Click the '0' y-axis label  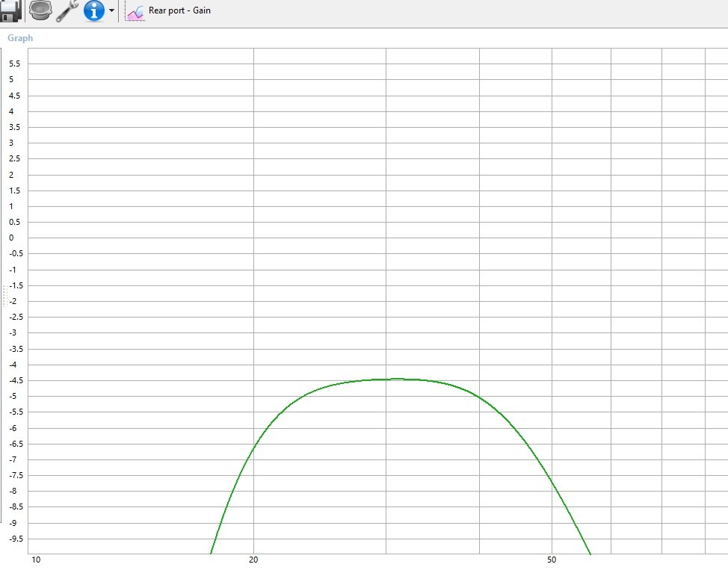coord(11,238)
